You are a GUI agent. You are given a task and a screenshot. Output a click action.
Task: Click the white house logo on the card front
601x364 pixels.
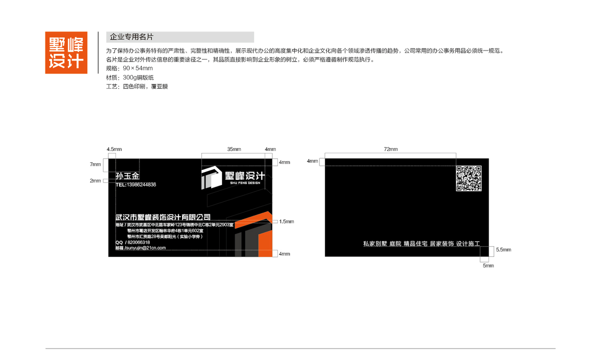(x=211, y=178)
